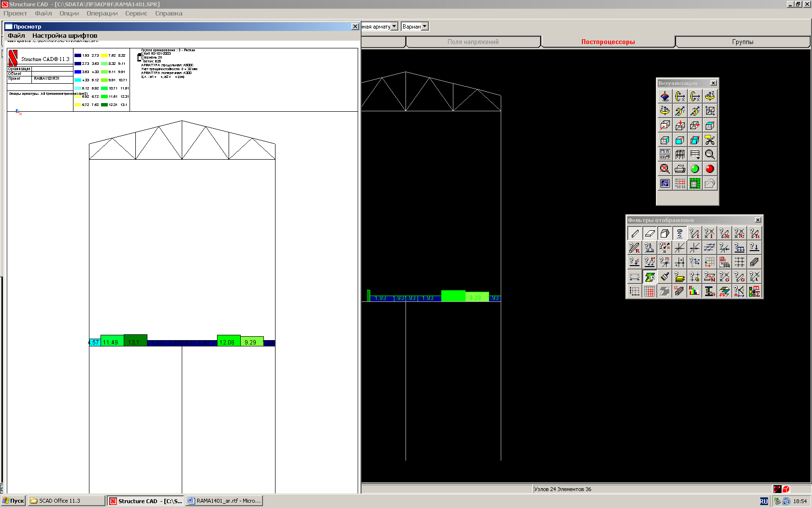Screen dimensions: 812x508
Task: Click the paint brush filter icon
Action: click(x=665, y=276)
